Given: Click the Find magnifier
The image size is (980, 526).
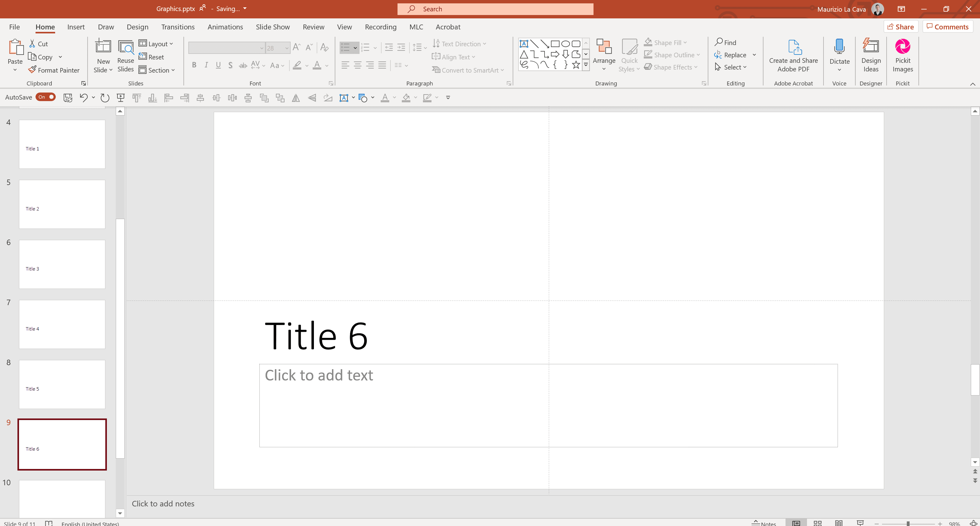Looking at the screenshot, I should pos(725,42).
